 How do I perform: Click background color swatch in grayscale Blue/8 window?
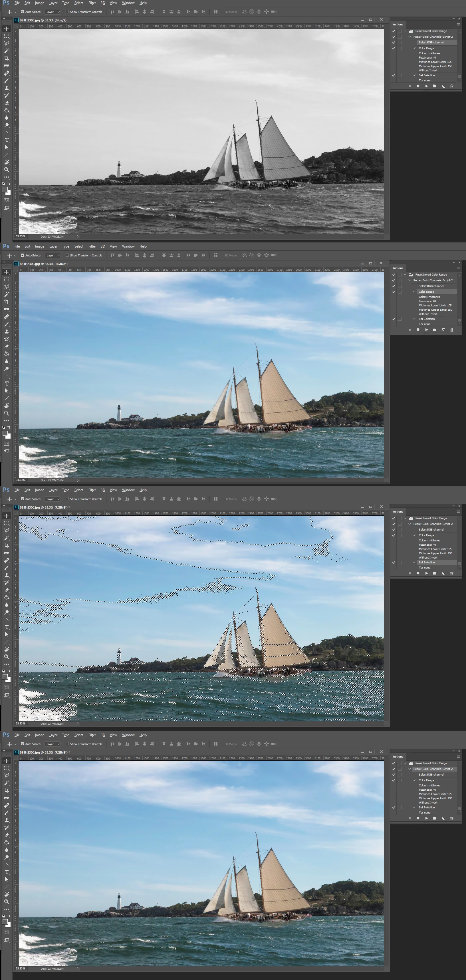pyautogui.click(x=8, y=193)
